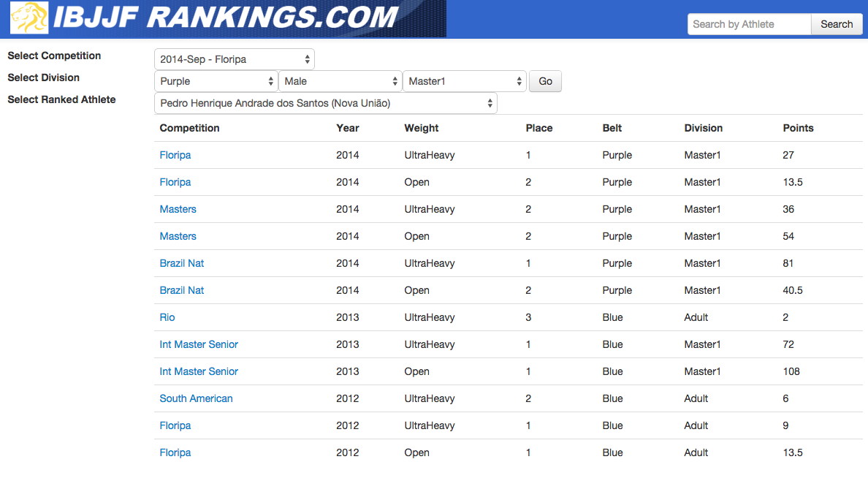Screen dimensions: 868x481
Task: Open the Floripa 2014 UltraHeavy competition link
Action: (x=175, y=155)
